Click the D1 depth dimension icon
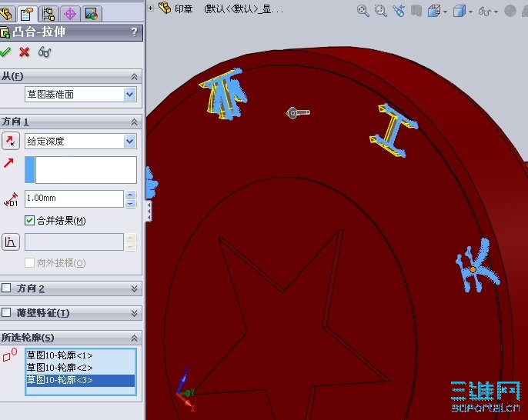 [11, 199]
